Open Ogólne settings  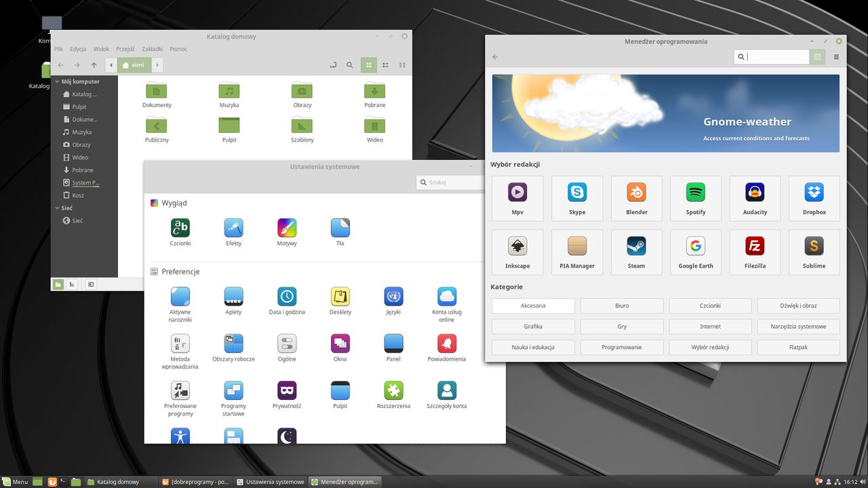[287, 344]
